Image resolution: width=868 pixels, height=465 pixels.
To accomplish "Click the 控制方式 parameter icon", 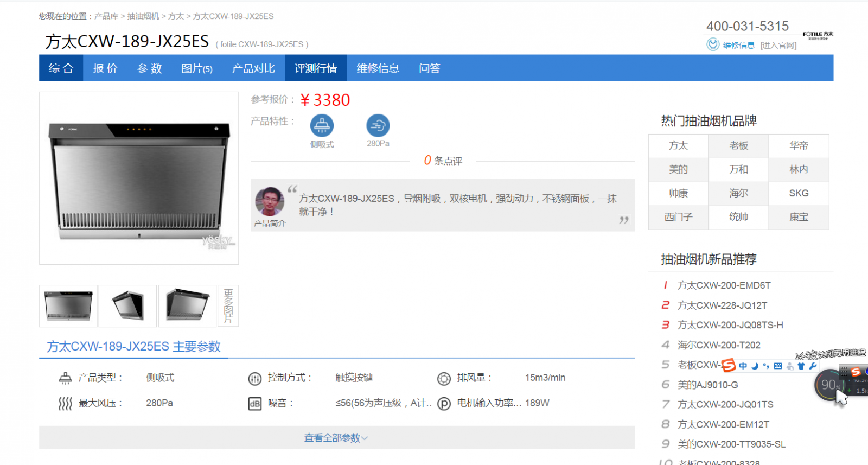I will [255, 378].
